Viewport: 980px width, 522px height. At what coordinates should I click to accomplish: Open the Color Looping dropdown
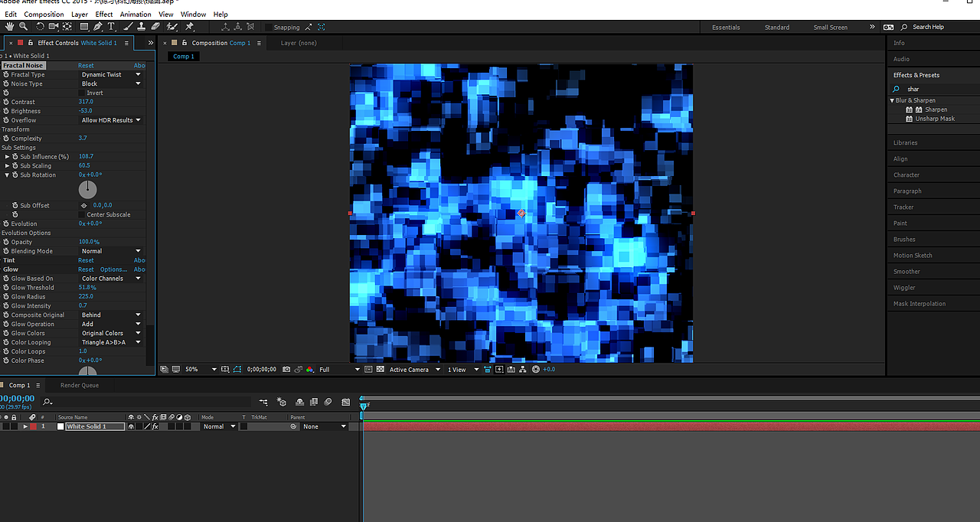pyautogui.click(x=111, y=342)
